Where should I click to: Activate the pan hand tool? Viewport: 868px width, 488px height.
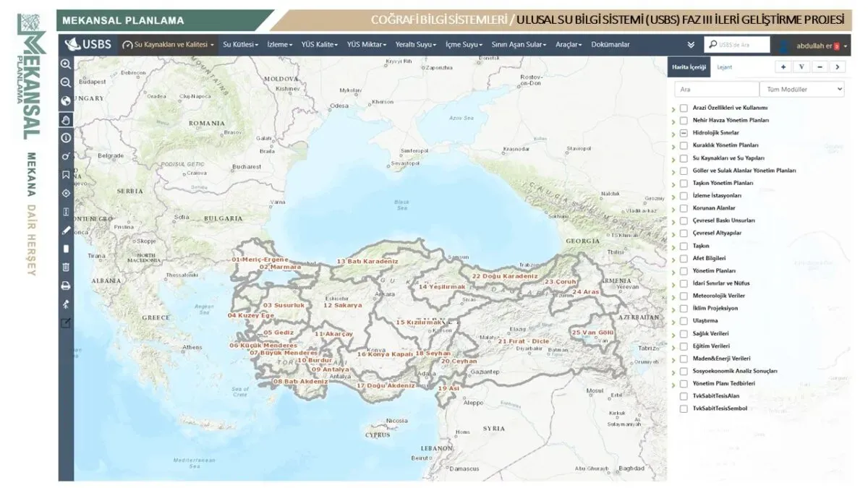(66, 119)
